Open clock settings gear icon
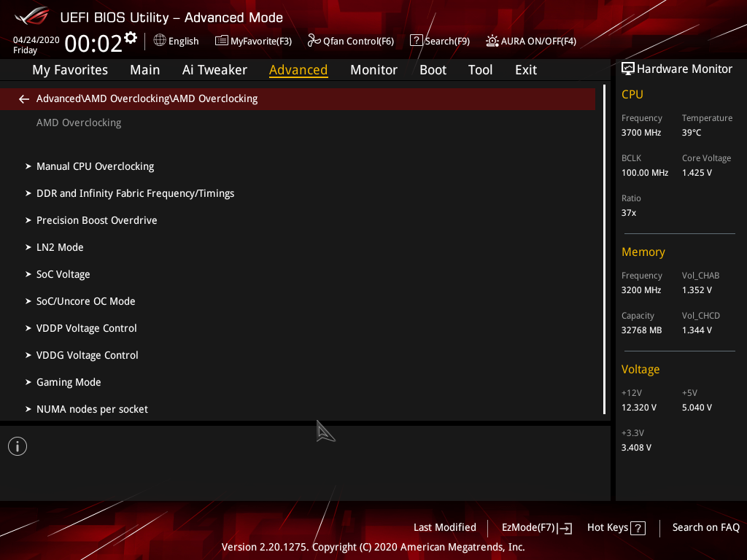Image resolution: width=747 pixels, height=560 pixels. tap(131, 38)
